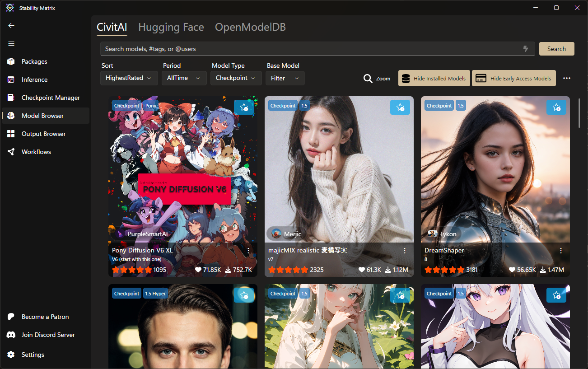
Task: Open the Period dropdown showing AllTime
Action: pyautogui.click(x=185, y=78)
